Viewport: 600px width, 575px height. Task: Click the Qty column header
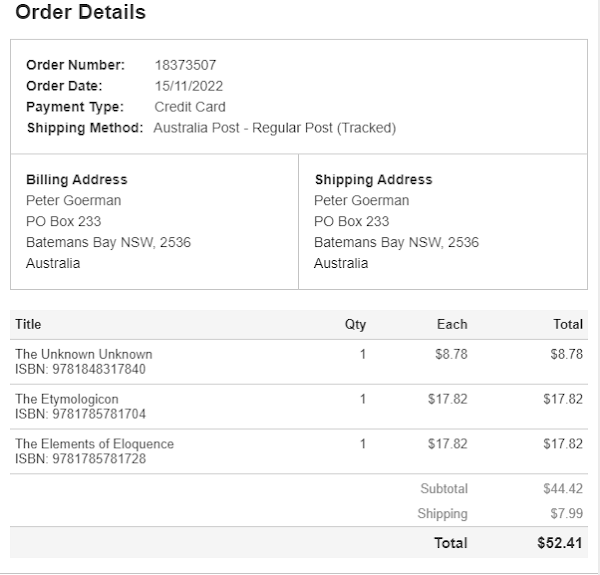click(x=355, y=324)
